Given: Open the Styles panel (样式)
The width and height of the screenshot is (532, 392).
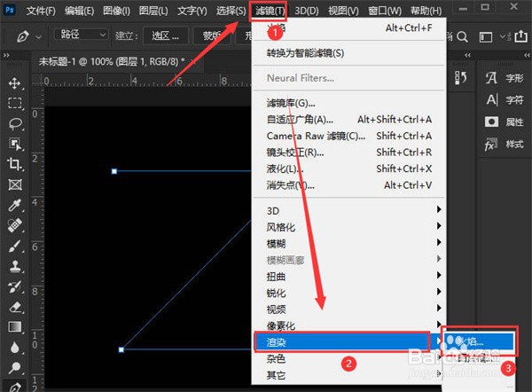Looking at the screenshot, I should point(505,145).
